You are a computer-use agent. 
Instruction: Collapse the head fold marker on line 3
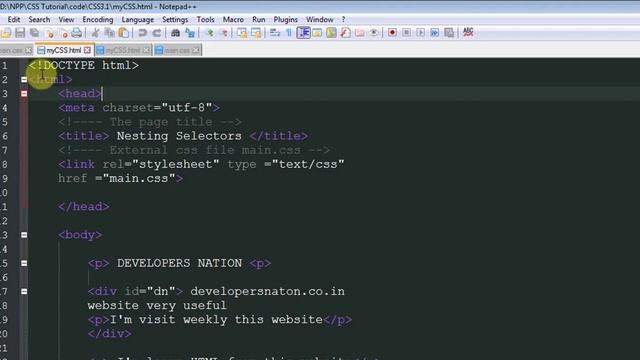point(24,94)
